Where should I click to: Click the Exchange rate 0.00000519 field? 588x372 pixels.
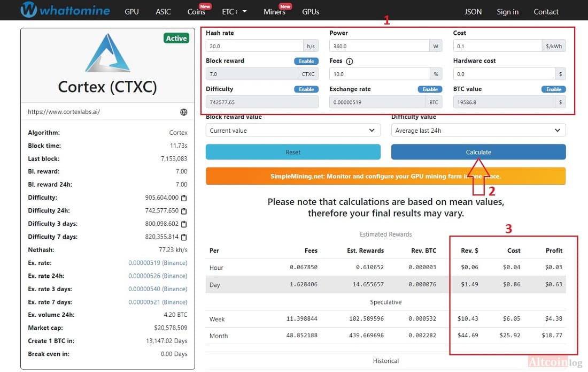tap(377, 102)
